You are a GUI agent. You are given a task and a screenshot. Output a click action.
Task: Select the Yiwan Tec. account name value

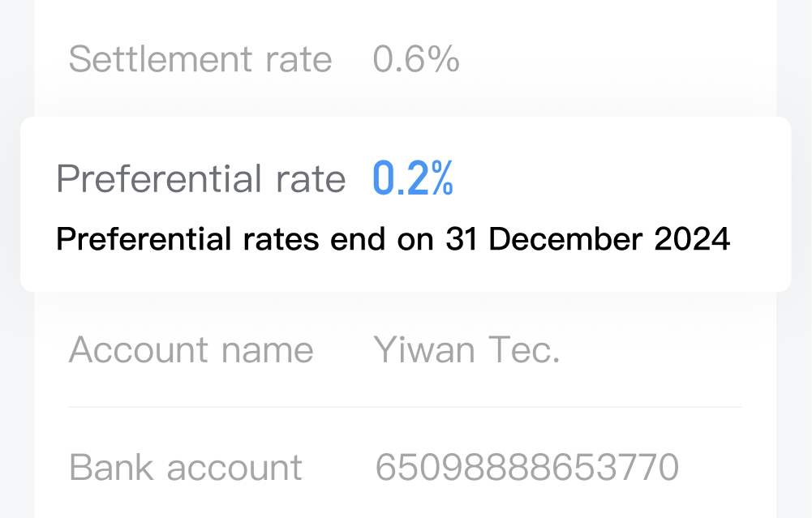pyautogui.click(x=466, y=350)
